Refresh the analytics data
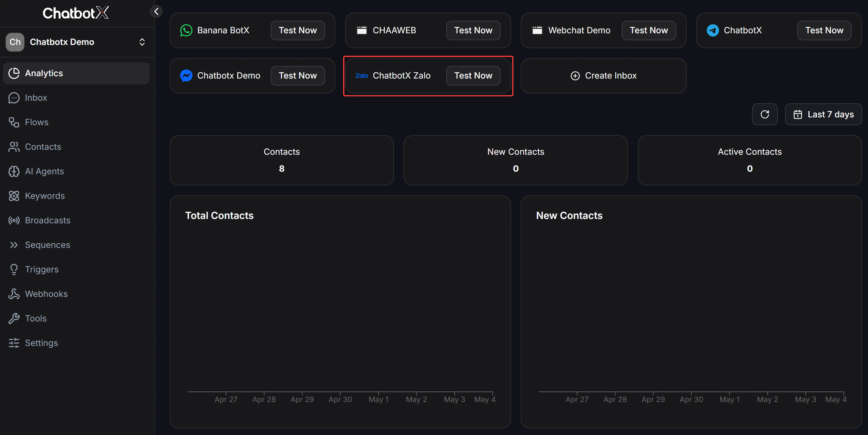The image size is (868, 435). (765, 114)
